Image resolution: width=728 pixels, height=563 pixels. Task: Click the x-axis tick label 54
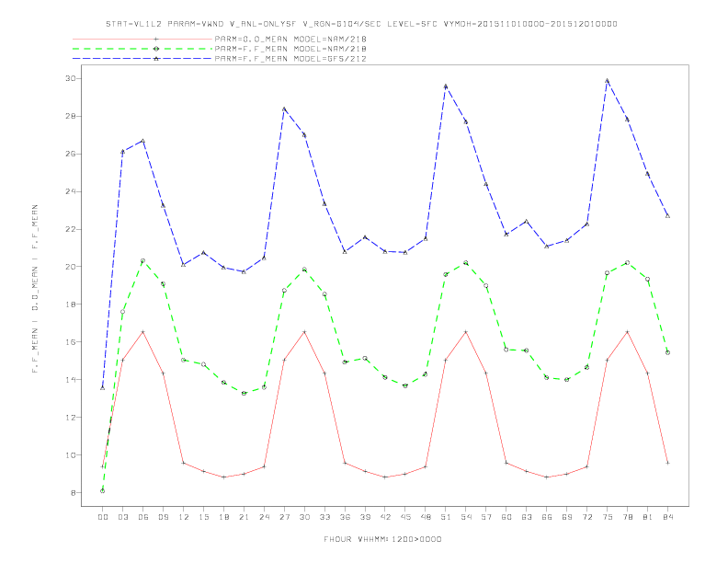(466, 517)
